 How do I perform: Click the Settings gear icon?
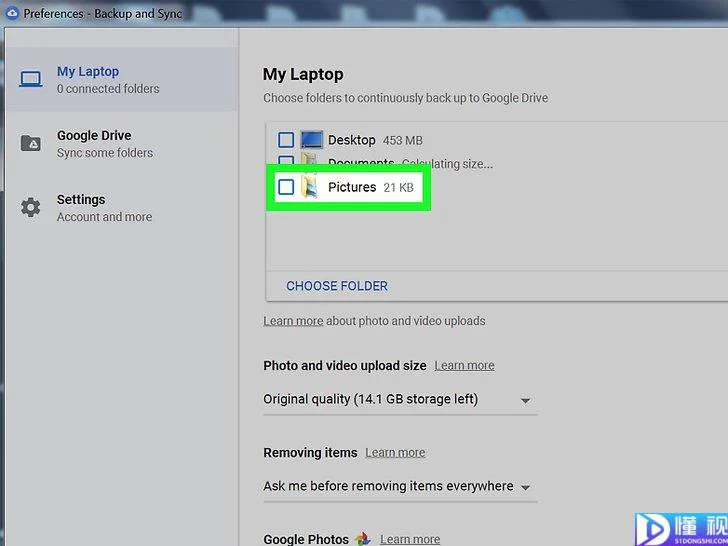pyautogui.click(x=31, y=207)
